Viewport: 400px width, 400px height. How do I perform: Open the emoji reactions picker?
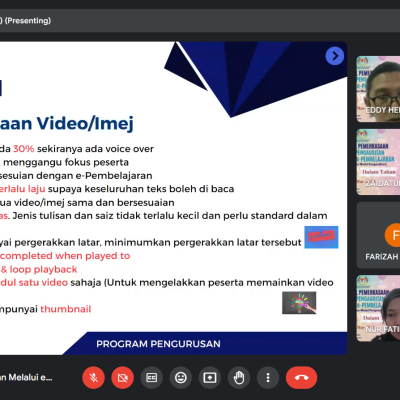click(181, 378)
